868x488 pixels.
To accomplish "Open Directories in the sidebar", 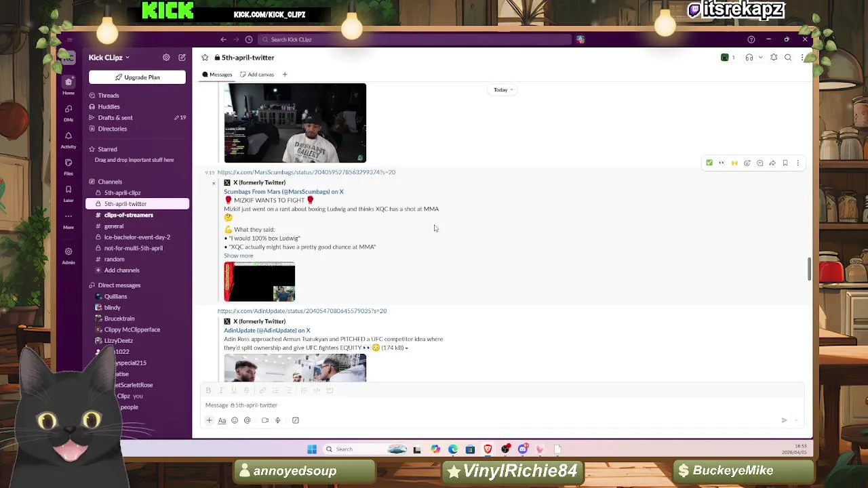I will (112, 129).
